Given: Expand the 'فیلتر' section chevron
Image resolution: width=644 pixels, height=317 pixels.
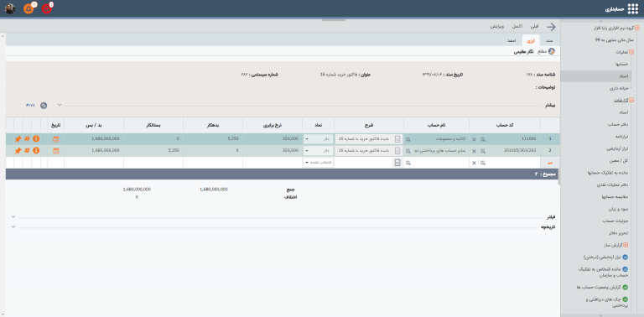Looking at the screenshot, I should pyautogui.click(x=13, y=216).
